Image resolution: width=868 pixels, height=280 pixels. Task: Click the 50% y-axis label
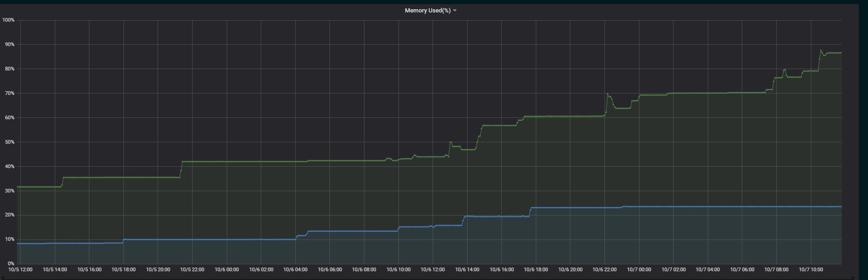tap(8, 142)
